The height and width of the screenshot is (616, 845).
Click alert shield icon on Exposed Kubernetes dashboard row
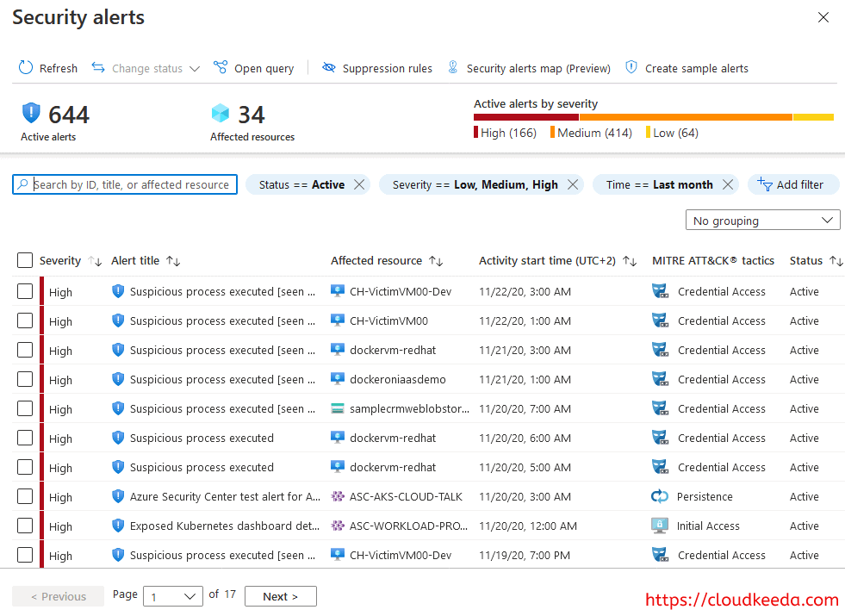point(117,526)
